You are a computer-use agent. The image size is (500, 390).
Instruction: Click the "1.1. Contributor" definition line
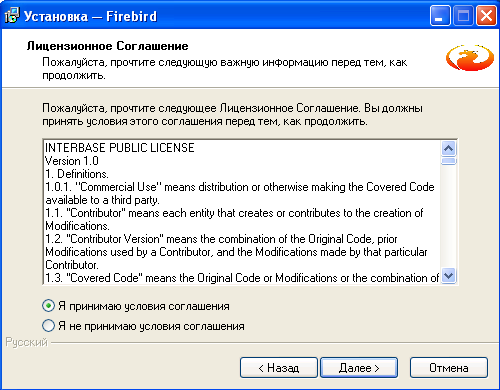point(234,213)
